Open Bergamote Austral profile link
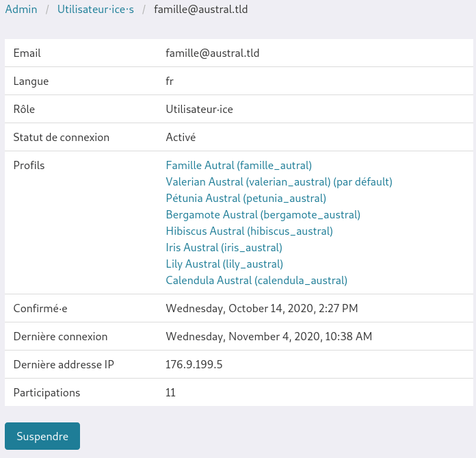 (x=263, y=214)
